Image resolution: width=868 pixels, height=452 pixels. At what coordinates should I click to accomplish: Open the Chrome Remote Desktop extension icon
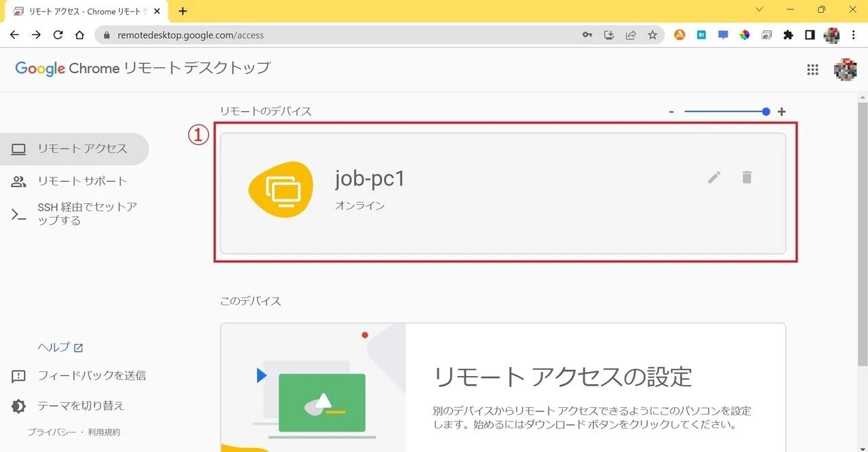[x=766, y=35]
